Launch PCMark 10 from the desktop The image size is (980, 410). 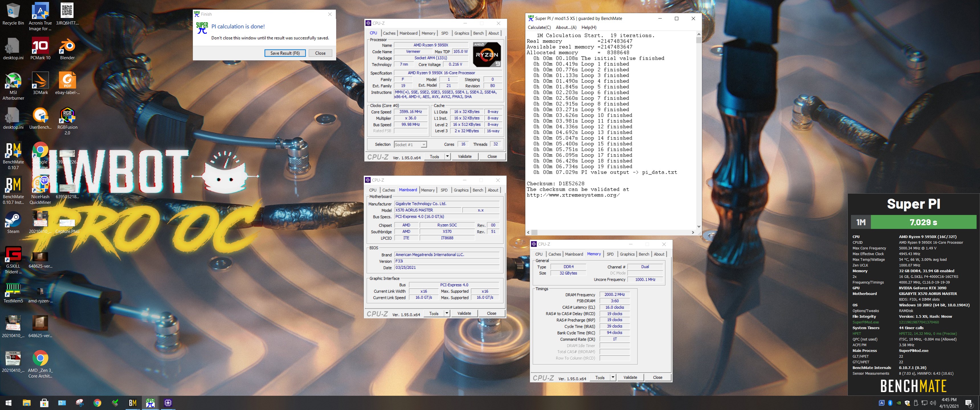[40, 49]
